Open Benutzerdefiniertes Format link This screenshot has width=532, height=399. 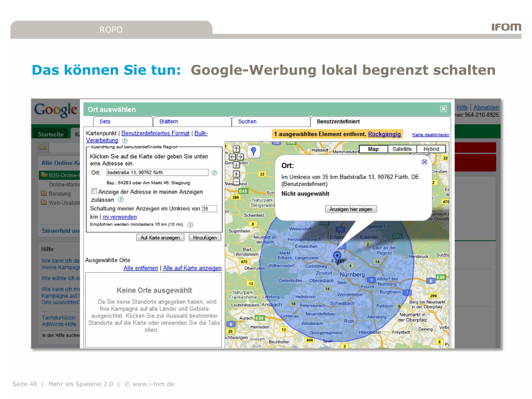pos(155,133)
